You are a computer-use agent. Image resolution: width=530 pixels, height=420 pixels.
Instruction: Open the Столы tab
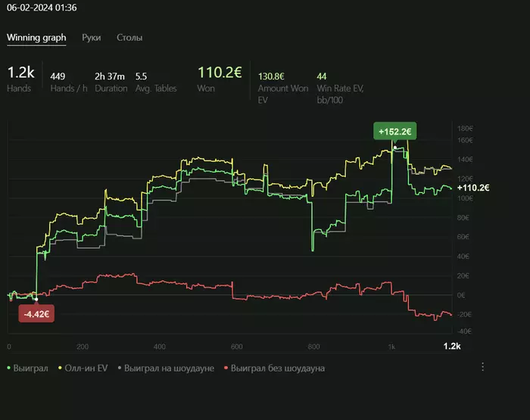[x=129, y=38]
